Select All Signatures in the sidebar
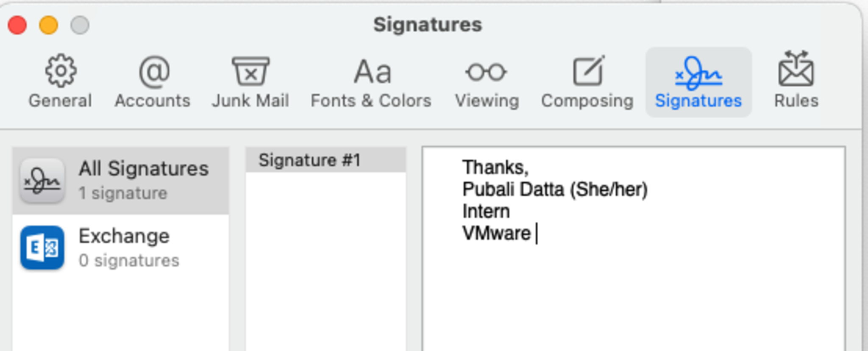The image size is (868, 351). point(143,180)
